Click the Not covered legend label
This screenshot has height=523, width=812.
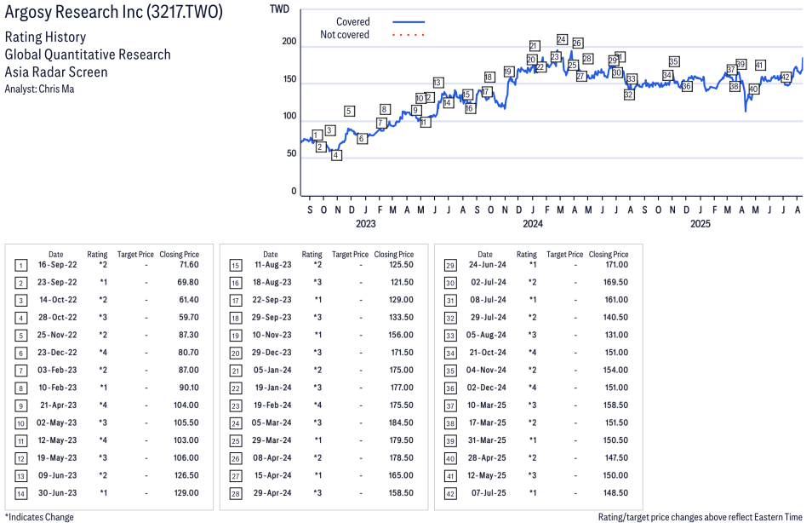coord(345,35)
